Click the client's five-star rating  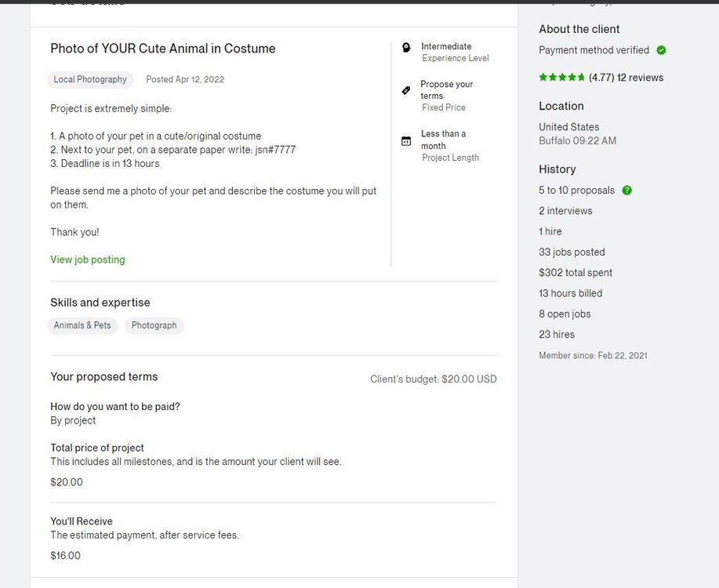click(x=561, y=77)
